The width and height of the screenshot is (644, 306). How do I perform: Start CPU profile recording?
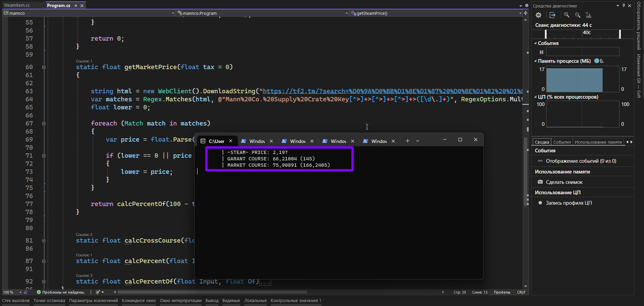[x=540, y=203]
